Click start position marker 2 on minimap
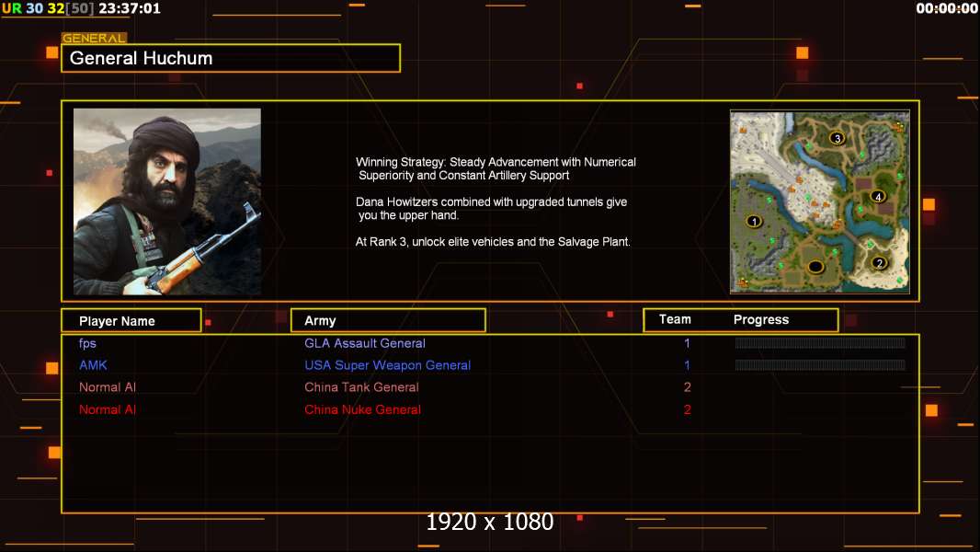 (x=880, y=263)
